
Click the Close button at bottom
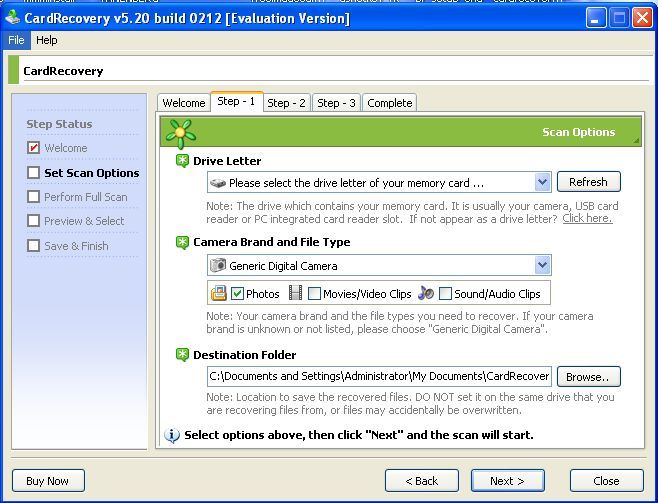607,481
